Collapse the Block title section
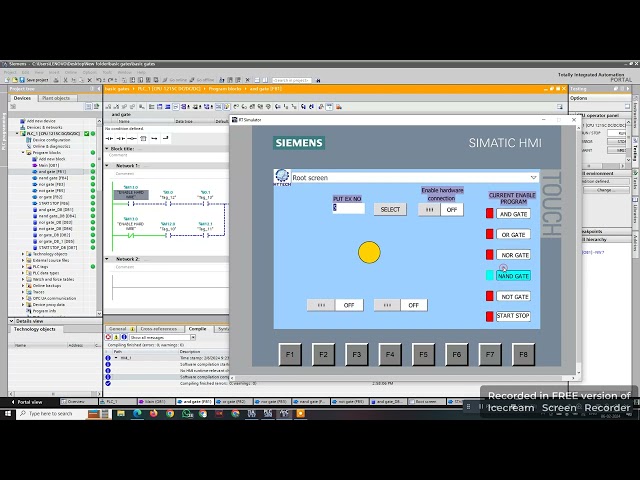The height and width of the screenshot is (480, 640). tap(107, 149)
